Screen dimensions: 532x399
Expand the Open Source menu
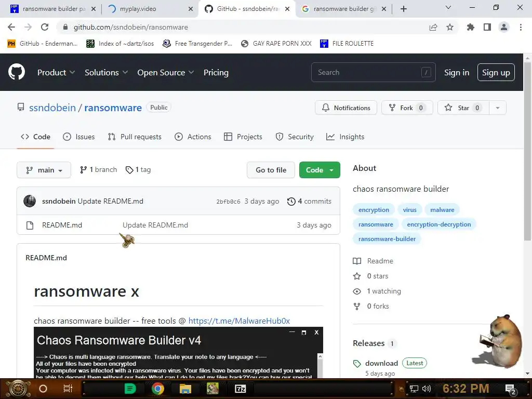tap(166, 73)
